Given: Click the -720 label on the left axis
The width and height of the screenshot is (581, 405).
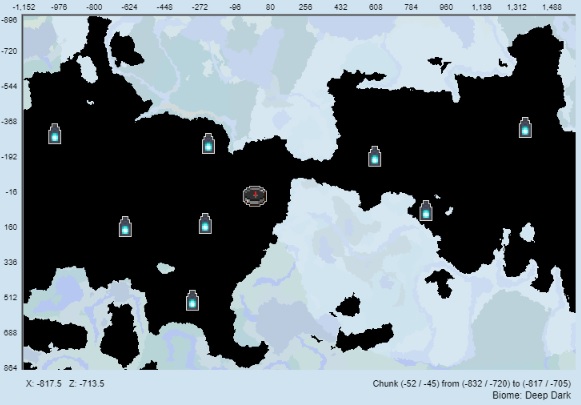Looking at the screenshot, I should 10,51.
